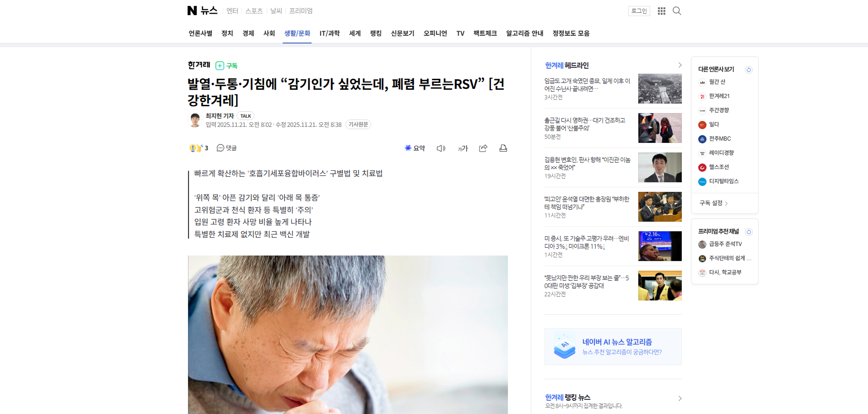Open 댓글 comments icon
Screen dimensions: 868x414
point(226,148)
